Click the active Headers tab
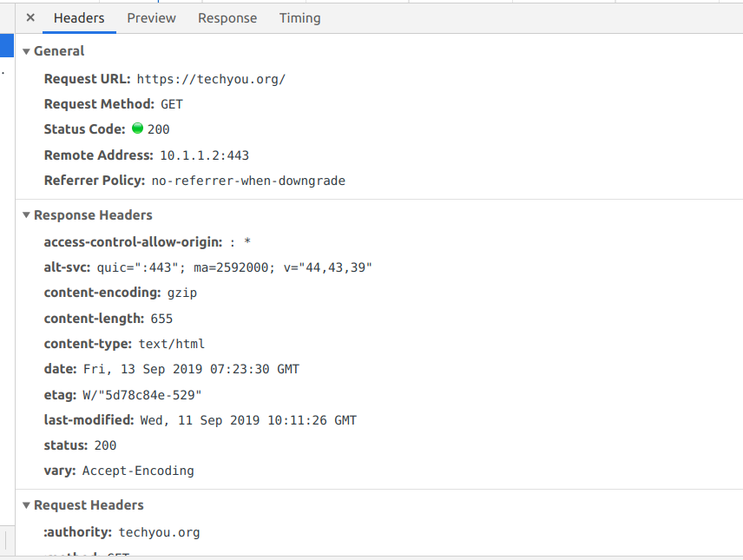This screenshot has height=560, width=743. (79, 17)
